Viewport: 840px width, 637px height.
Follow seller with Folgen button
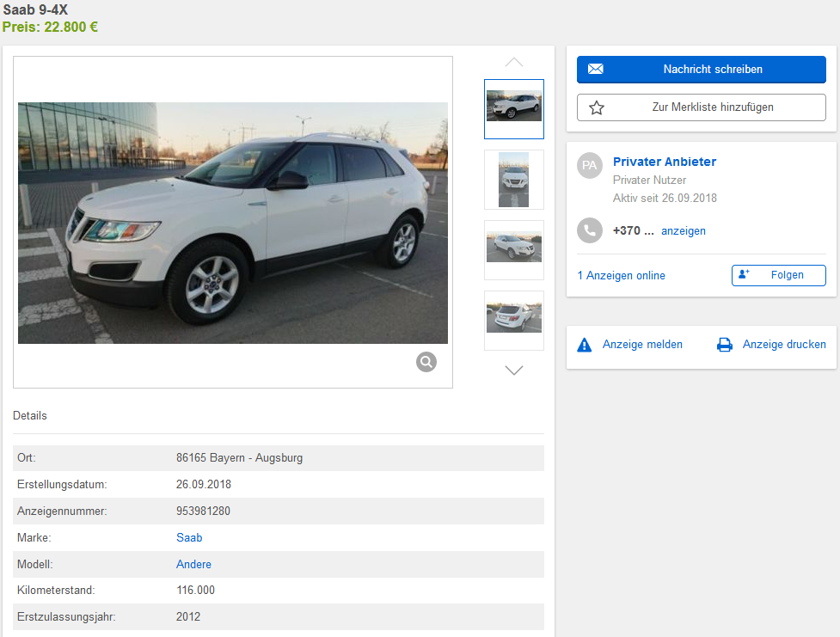click(778, 275)
